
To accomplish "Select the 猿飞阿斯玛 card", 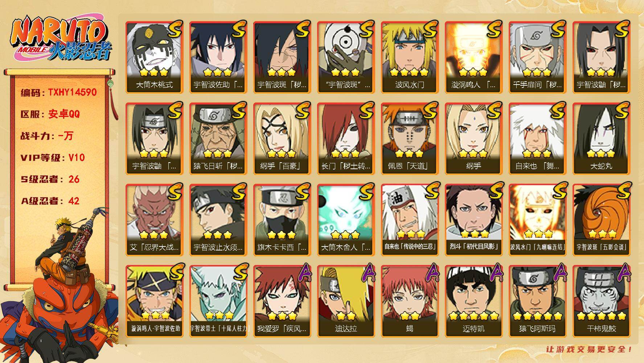I will [x=537, y=301].
